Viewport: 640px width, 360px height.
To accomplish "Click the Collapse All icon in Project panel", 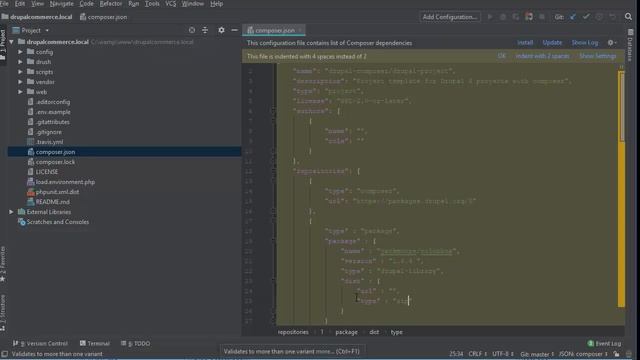I will (x=205, y=30).
